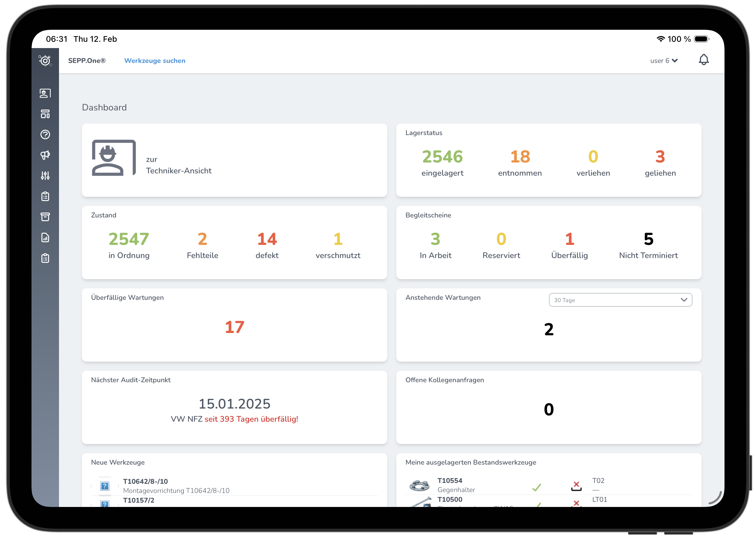Open the archive box sidebar icon
Screen dimensions: 756x539
tap(45, 217)
